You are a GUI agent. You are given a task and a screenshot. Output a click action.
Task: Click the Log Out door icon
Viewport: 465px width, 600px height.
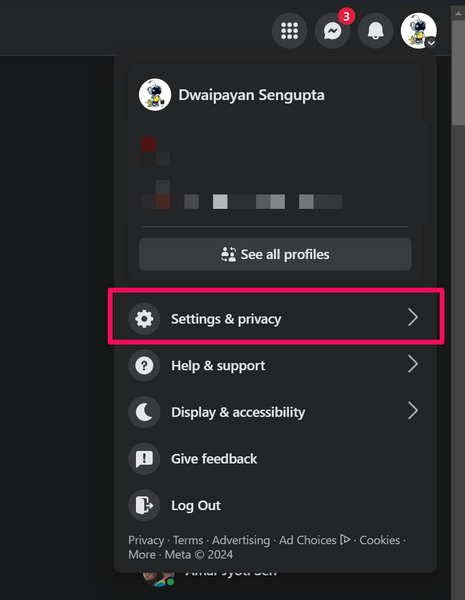(x=144, y=505)
